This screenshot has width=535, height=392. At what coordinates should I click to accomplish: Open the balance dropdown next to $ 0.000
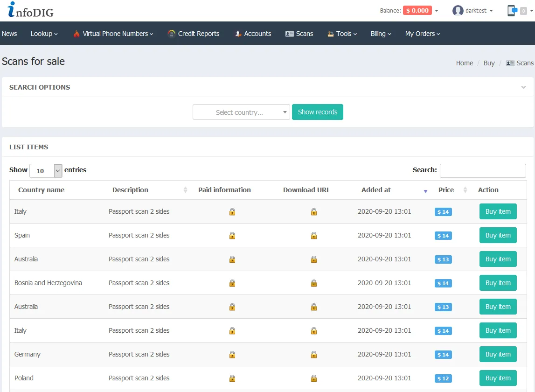[x=436, y=10]
